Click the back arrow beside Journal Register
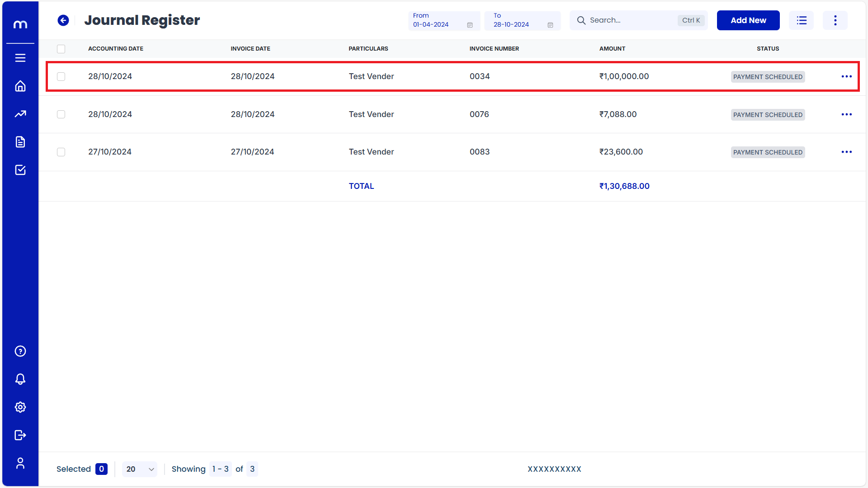The width and height of the screenshot is (868, 488). pyautogui.click(x=63, y=20)
